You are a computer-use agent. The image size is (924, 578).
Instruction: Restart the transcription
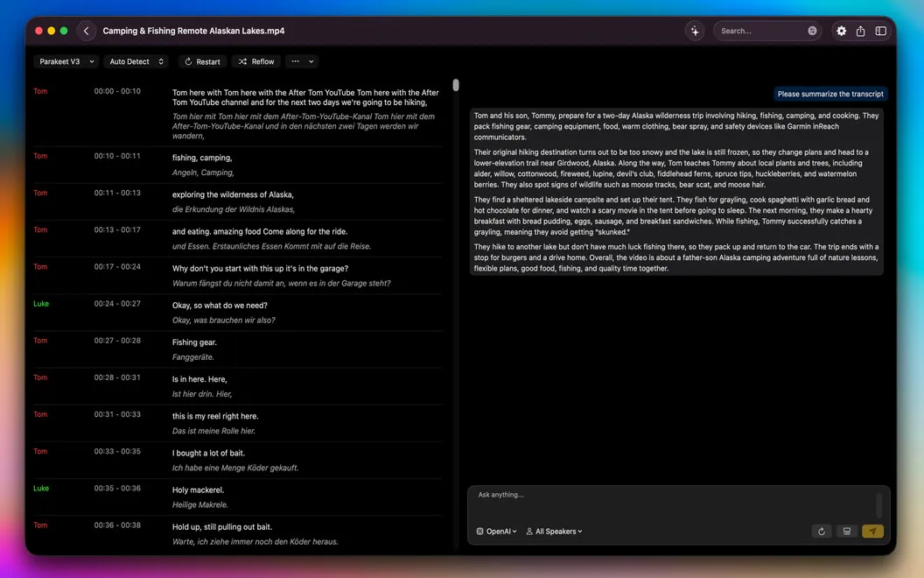(x=202, y=61)
